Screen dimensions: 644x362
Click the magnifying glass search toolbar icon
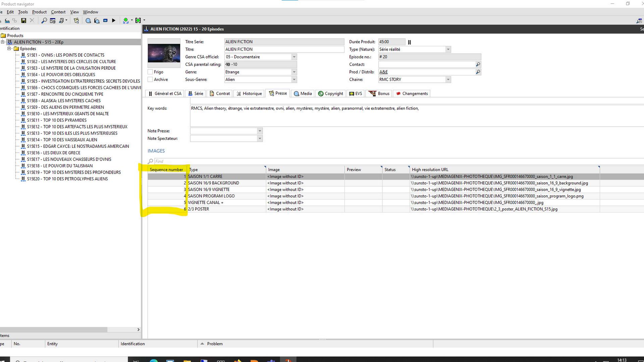44,20
